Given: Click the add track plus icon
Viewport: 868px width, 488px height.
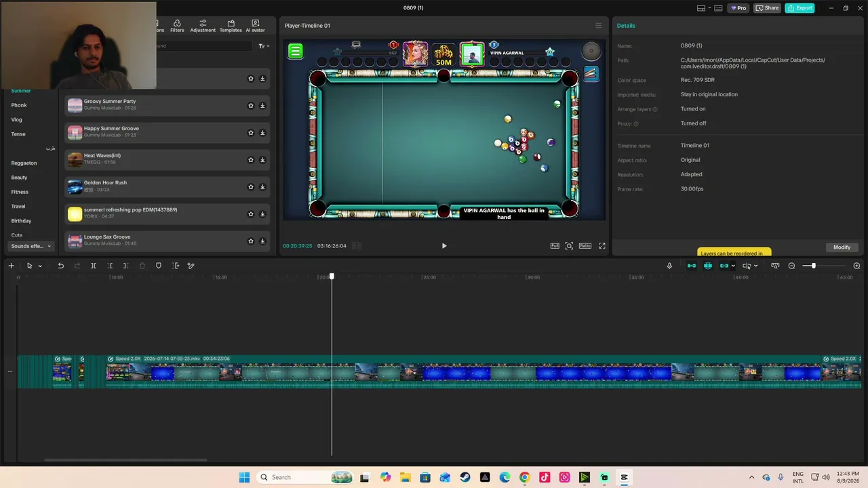Looking at the screenshot, I should 11,266.
